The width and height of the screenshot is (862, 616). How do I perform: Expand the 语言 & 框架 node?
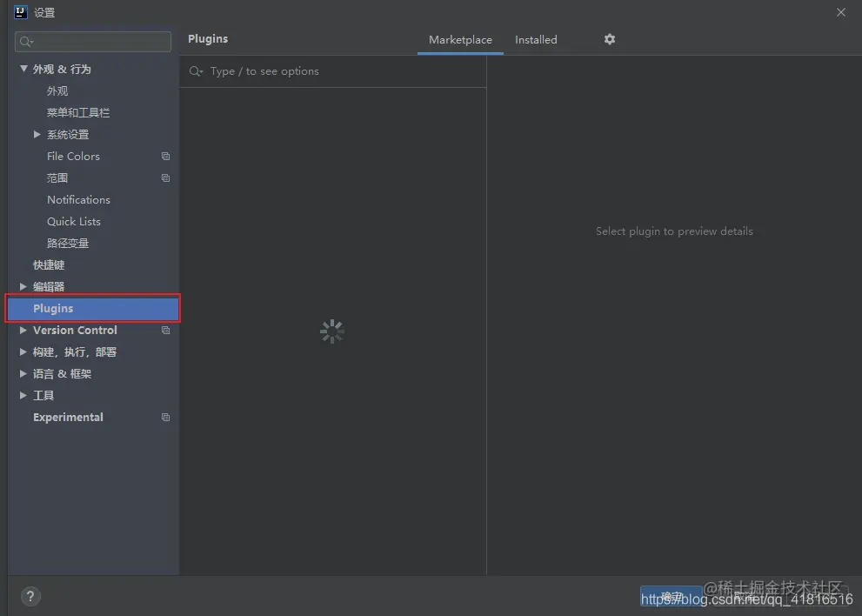pos(23,373)
